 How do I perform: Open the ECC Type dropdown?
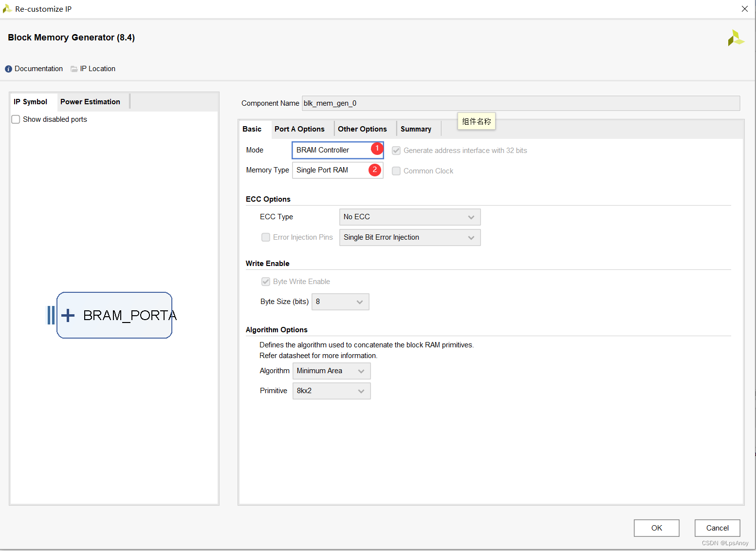coord(410,217)
